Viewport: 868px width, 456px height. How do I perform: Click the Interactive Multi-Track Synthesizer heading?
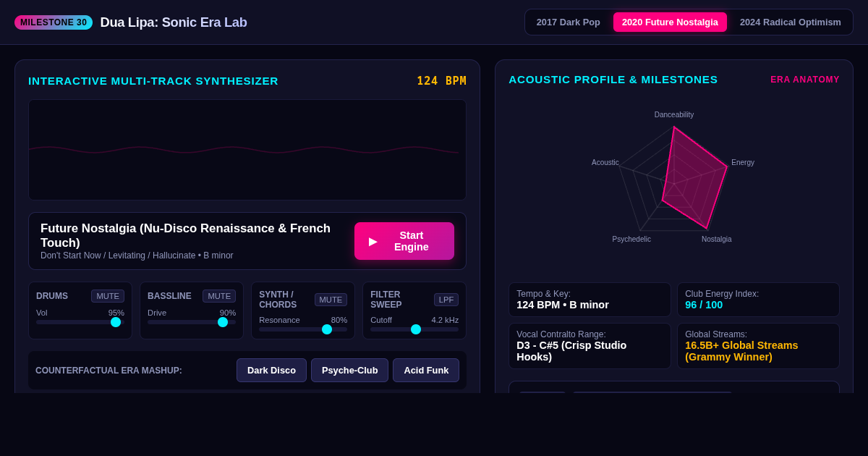tap(153, 81)
